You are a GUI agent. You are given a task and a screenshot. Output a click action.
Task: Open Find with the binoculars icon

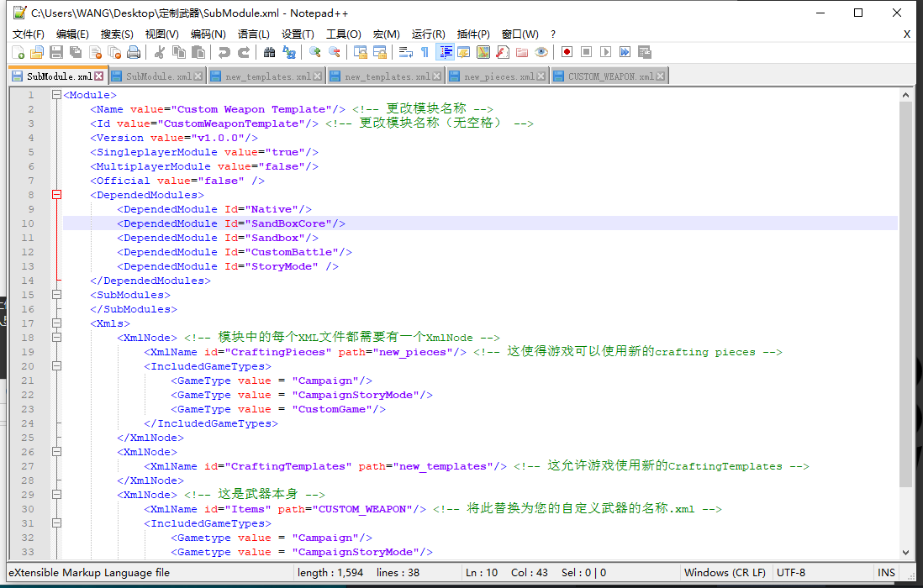(x=269, y=52)
